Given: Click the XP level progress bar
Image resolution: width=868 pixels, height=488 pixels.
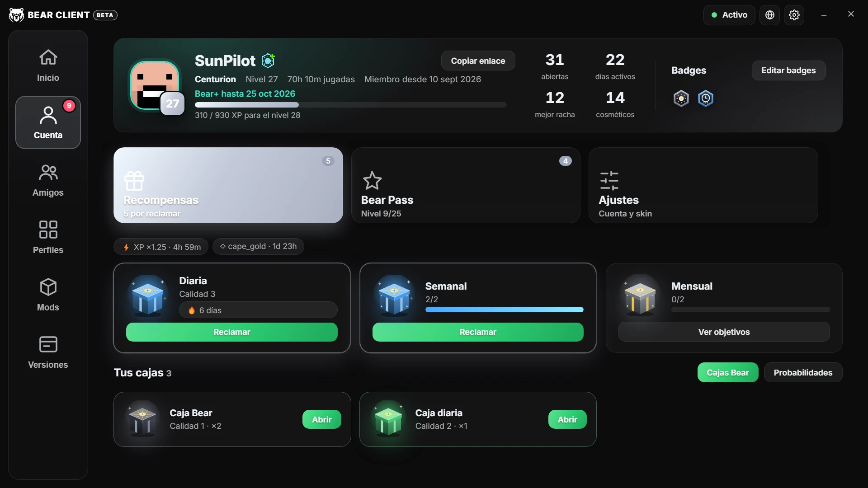Looking at the screenshot, I should [350, 105].
